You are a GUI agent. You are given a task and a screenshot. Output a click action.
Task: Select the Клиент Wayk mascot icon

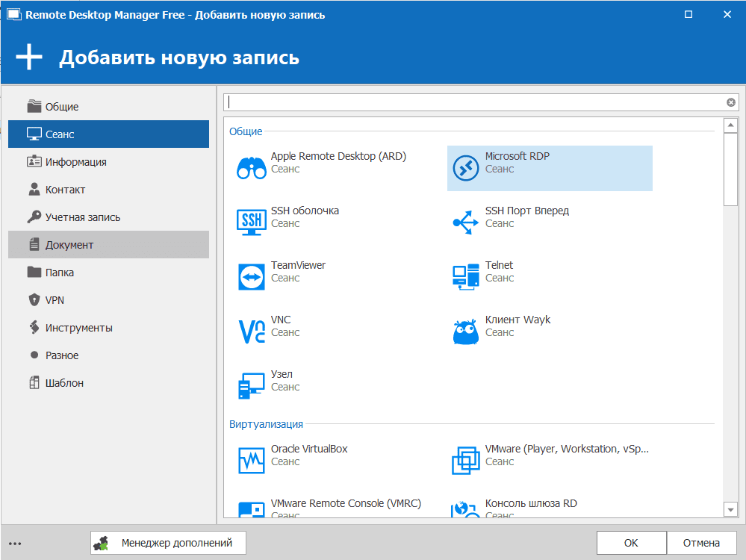[x=465, y=332]
